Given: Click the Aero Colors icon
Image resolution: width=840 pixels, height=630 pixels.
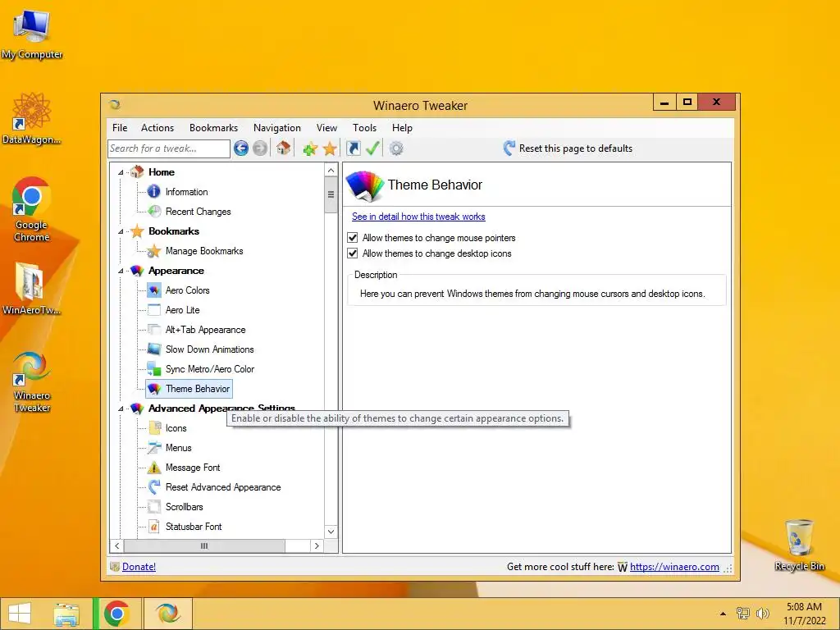Looking at the screenshot, I should point(154,290).
